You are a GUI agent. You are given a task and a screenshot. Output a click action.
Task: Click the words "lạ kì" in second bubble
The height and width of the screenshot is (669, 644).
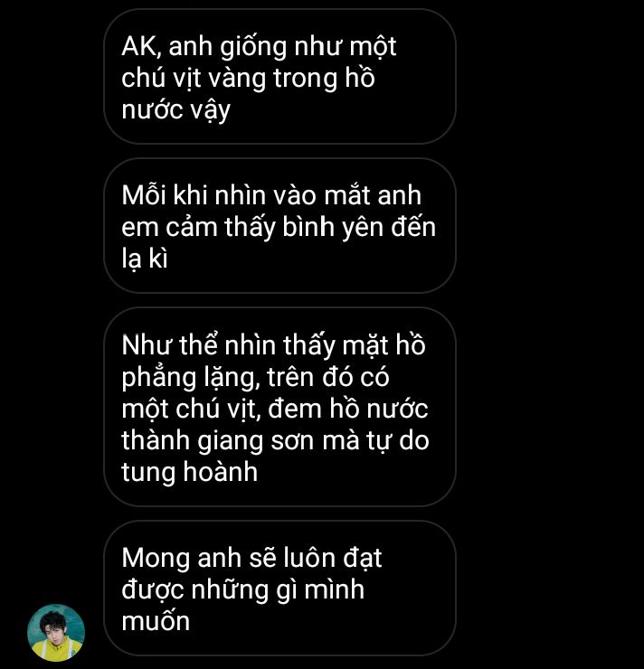pyautogui.click(x=145, y=259)
